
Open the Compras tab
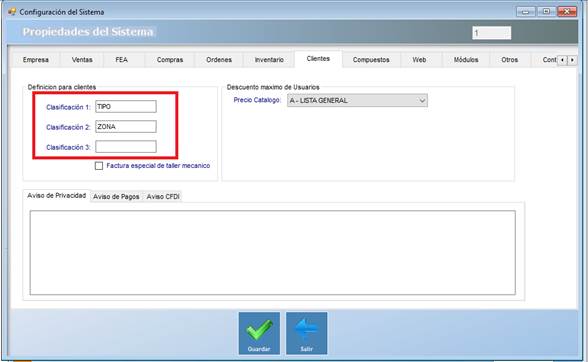tap(170, 60)
